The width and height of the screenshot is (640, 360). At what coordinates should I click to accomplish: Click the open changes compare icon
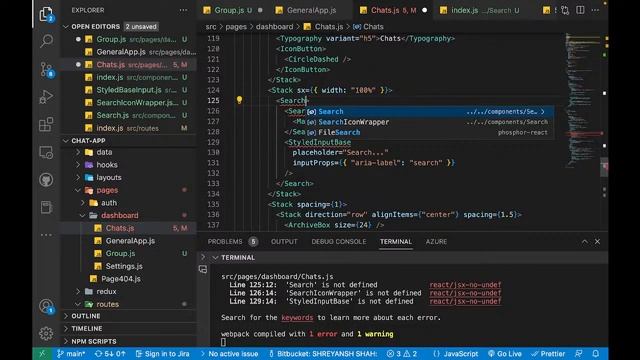(565, 10)
